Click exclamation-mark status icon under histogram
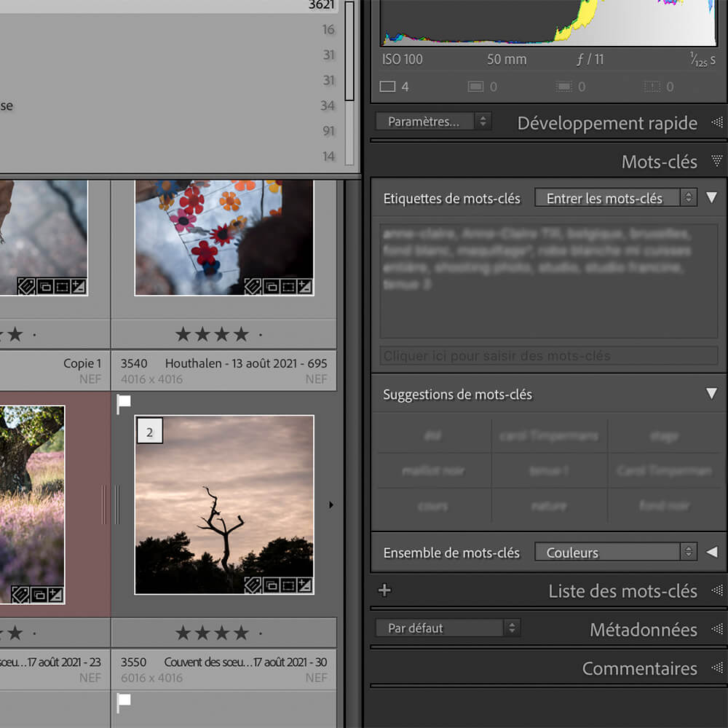The width and height of the screenshot is (728, 728). click(652, 87)
